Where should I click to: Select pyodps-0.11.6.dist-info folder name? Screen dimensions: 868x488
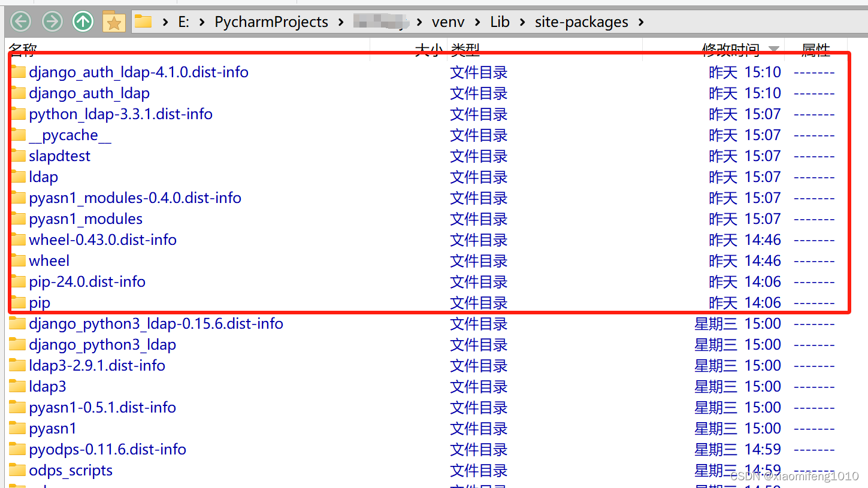click(x=107, y=450)
